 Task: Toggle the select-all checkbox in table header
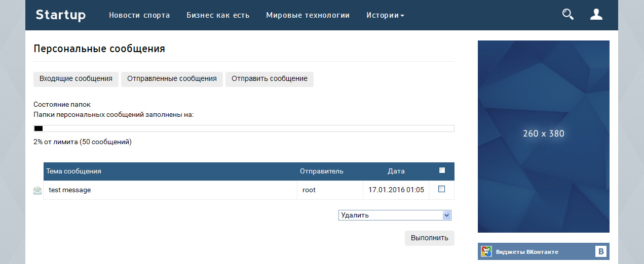pos(442,170)
